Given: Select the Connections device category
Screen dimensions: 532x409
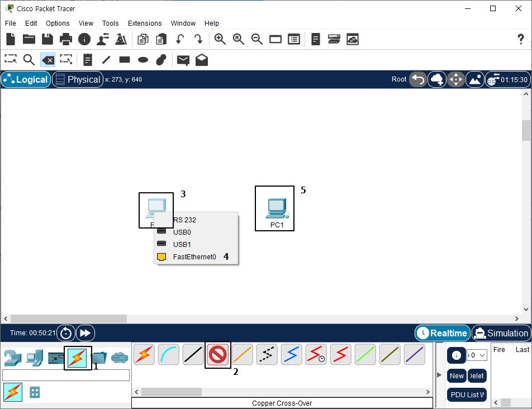Looking at the screenshot, I should click(x=78, y=358).
